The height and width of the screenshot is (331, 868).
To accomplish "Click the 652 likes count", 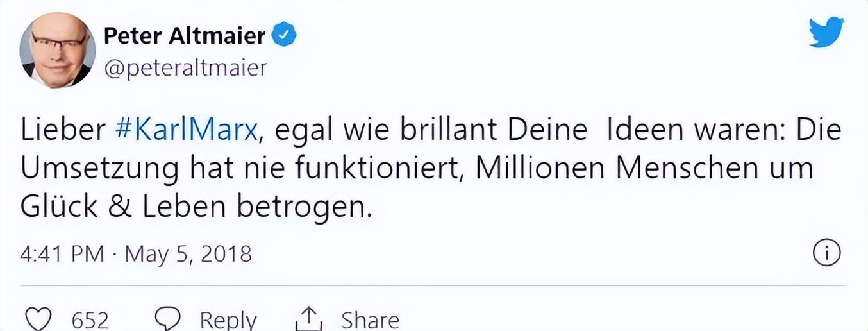I will tap(90, 320).
